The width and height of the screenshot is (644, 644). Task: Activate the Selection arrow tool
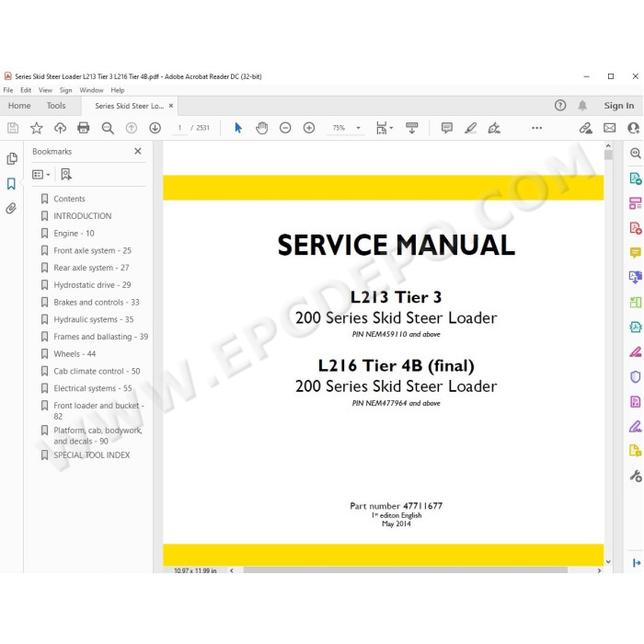(x=237, y=128)
